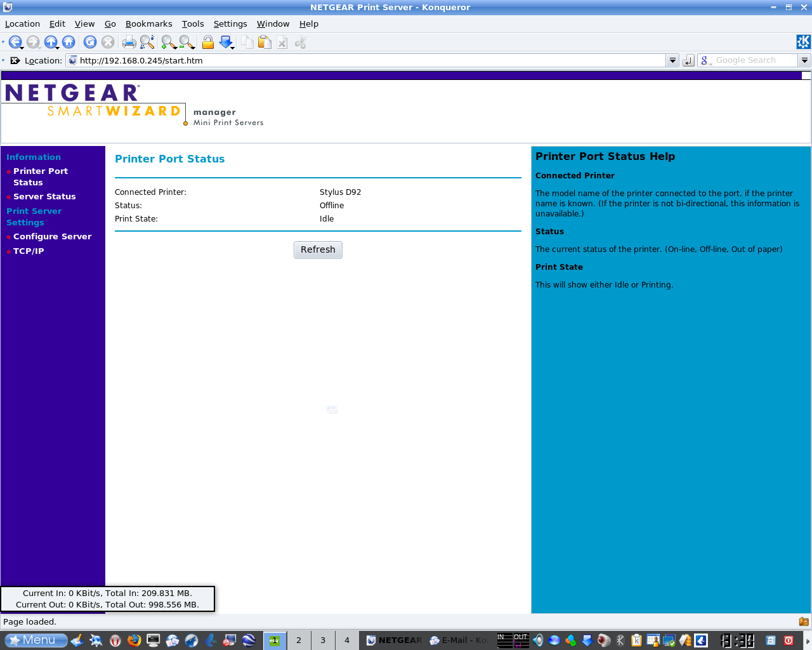Image resolution: width=812 pixels, height=650 pixels.
Task: Click the blue download arrow toolbar icon
Action: 226,43
